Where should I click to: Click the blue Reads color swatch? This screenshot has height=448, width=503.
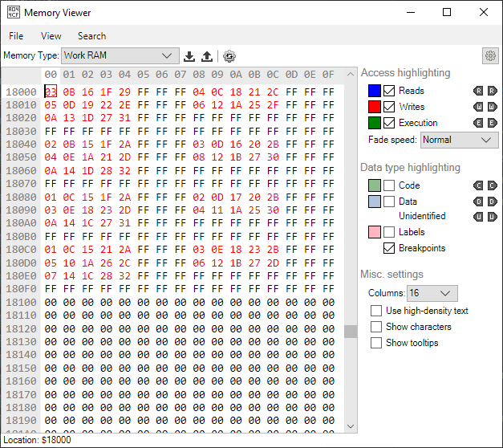(x=375, y=91)
